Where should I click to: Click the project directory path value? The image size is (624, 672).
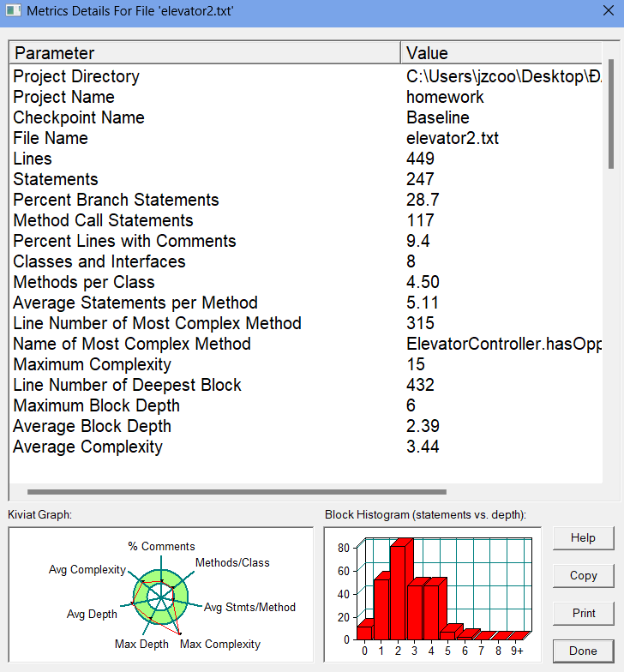click(504, 77)
